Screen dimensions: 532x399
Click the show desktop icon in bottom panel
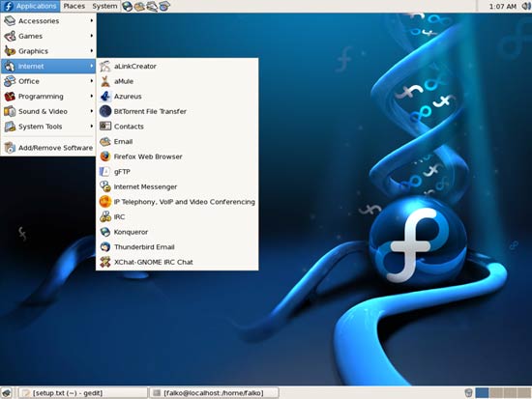pos(7,393)
